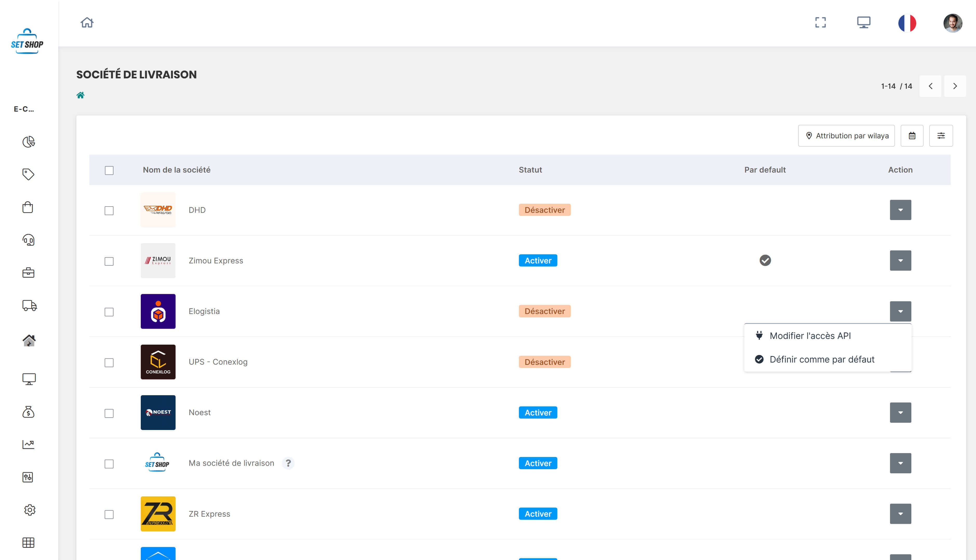Toggle the select-all checkbox in the table header
976x560 pixels.
(109, 170)
